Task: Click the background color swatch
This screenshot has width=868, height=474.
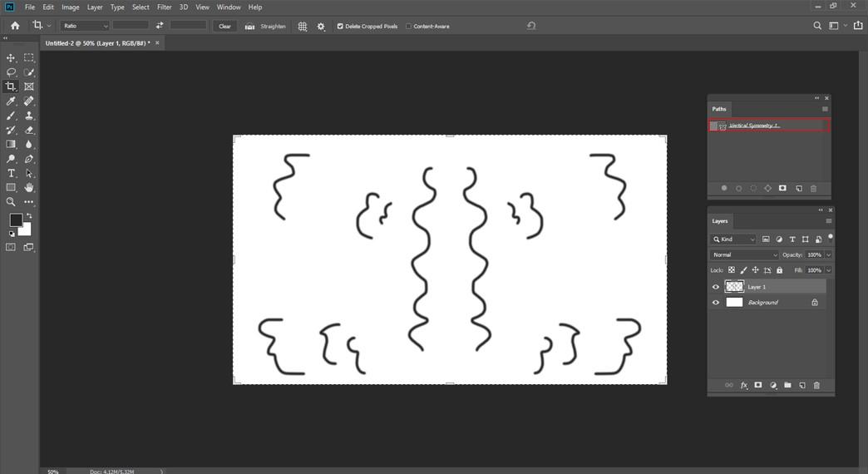Action: click(26, 230)
